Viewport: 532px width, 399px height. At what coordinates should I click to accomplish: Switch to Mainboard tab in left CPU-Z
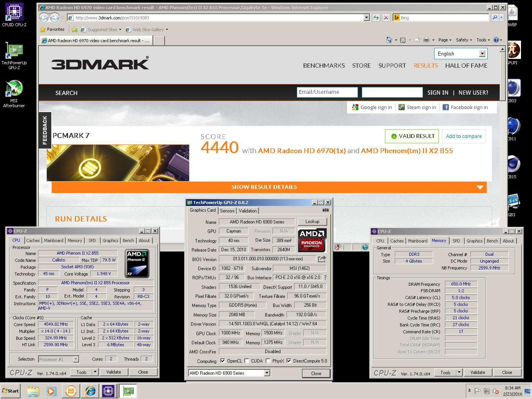tap(54, 241)
